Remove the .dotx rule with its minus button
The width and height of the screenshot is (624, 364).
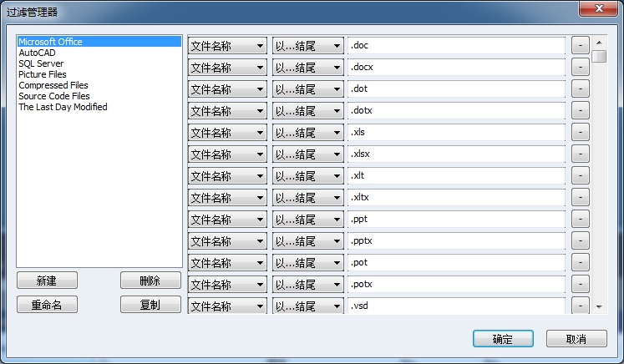coord(581,110)
